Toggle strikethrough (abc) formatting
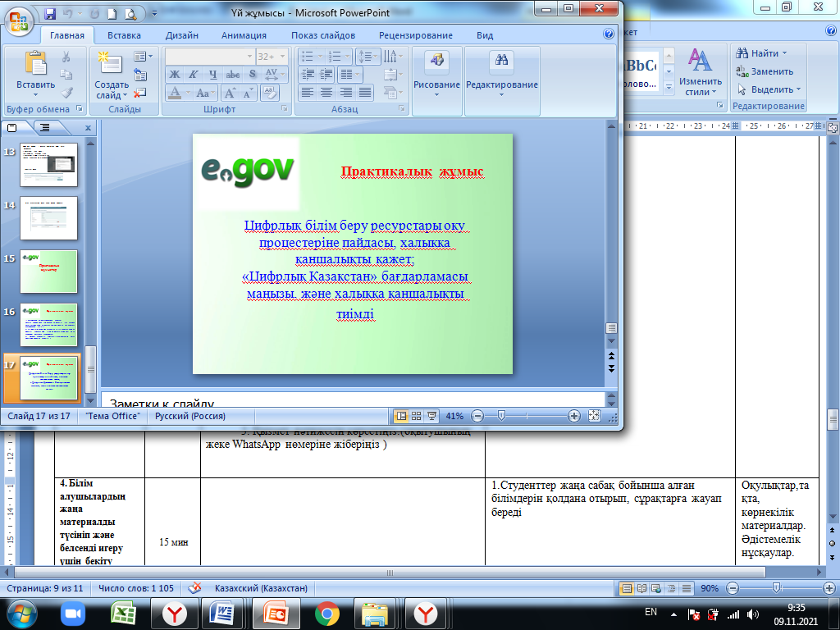This screenshot has width=840, height=630. tap(232, 75)
